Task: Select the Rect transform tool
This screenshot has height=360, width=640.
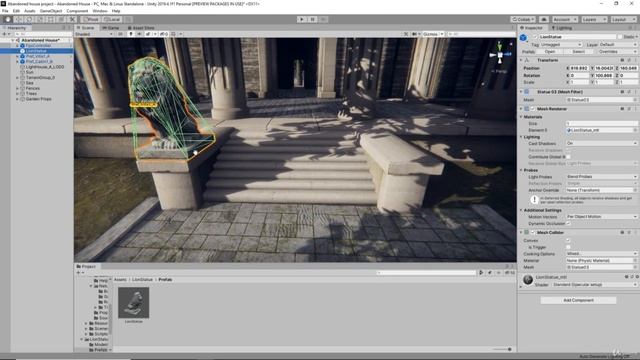Action: pos(51,19)
